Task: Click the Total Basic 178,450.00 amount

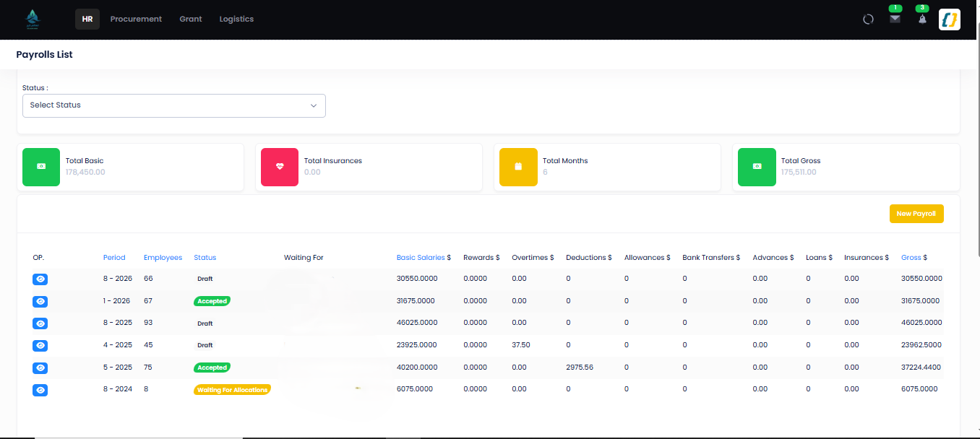Action: [x=85, y=173]
